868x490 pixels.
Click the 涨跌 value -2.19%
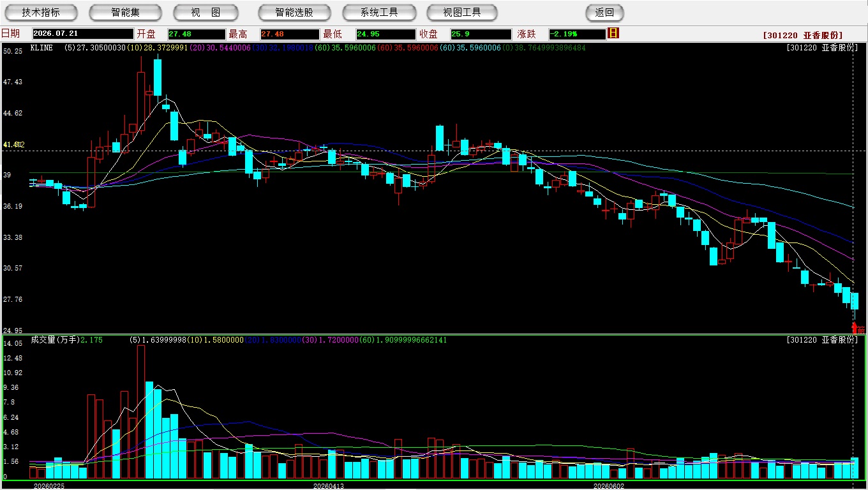coord(577,34)
